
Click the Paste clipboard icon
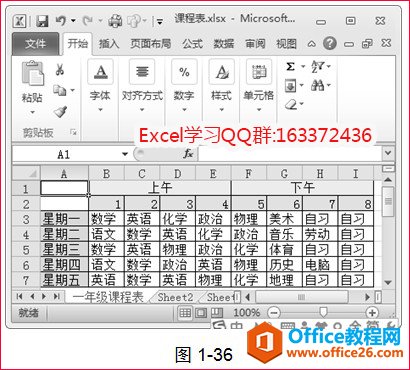point(32,73)
